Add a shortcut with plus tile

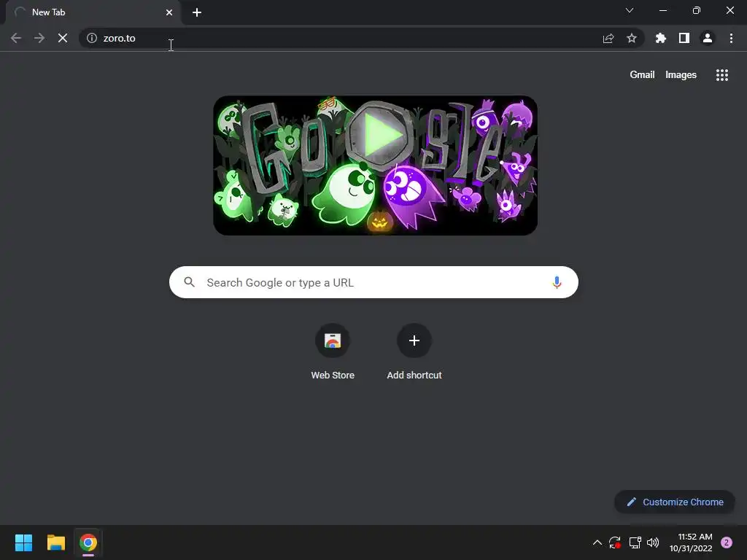[414, 341]
